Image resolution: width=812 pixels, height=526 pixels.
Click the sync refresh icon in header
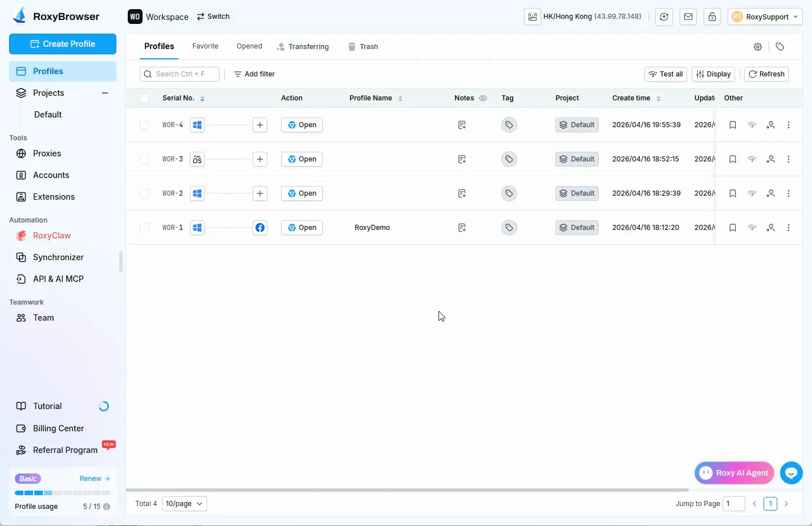664,17
